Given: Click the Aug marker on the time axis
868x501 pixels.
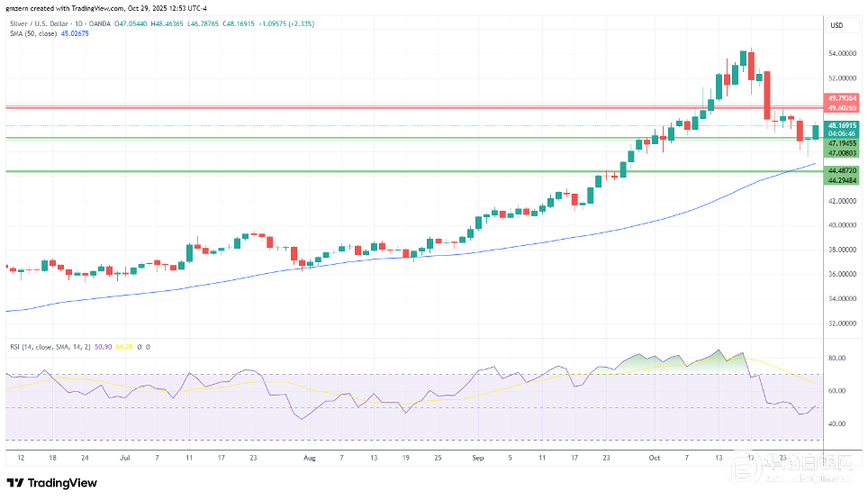Looking at the screenshot, I should 310,457.
